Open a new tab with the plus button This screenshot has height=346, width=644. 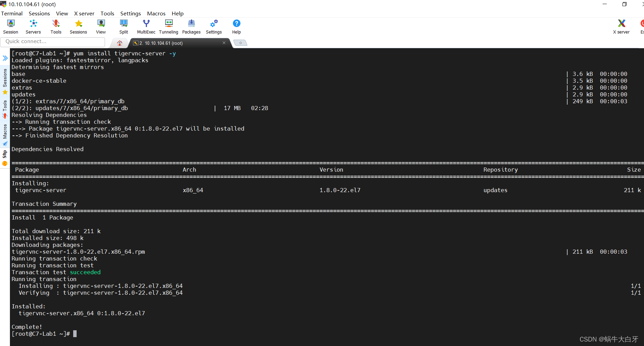tap(240, 43)
